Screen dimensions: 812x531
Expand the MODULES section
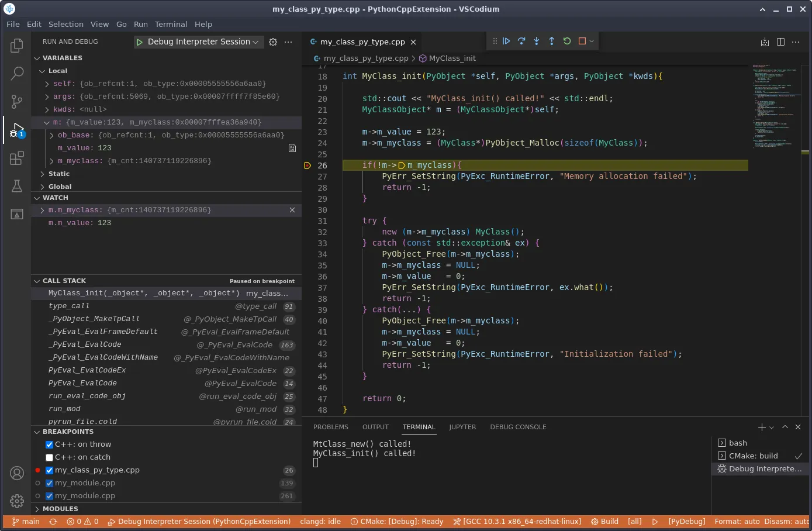click(60, 509)
